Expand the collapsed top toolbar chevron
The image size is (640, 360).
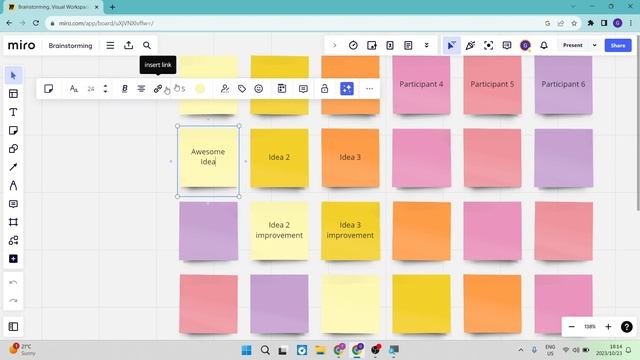click(335, 45)
